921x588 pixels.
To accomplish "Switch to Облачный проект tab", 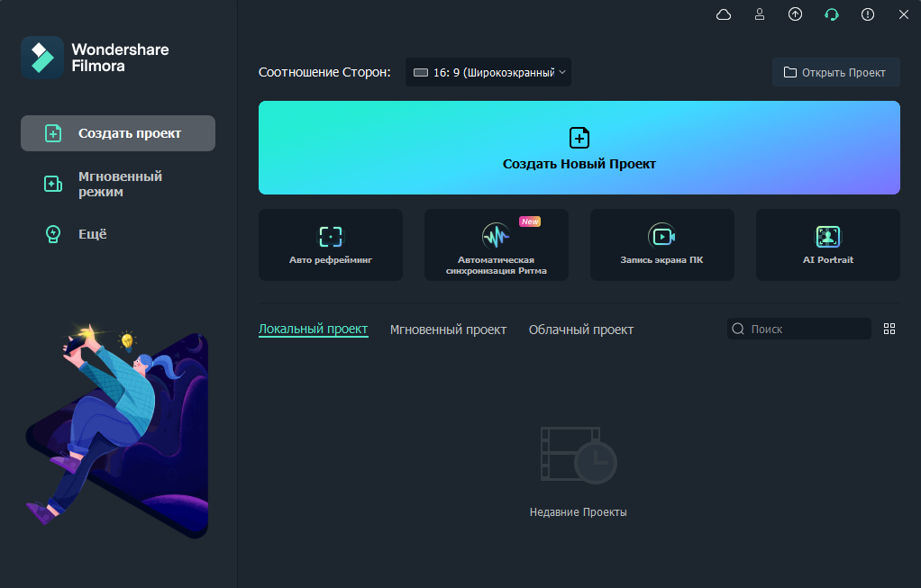I will (581, 330).
